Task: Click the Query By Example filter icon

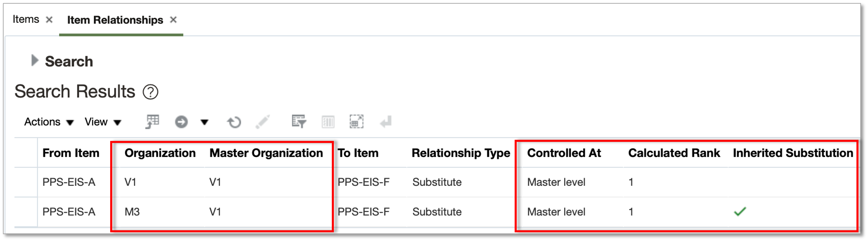Action: (x=299, y=122)
